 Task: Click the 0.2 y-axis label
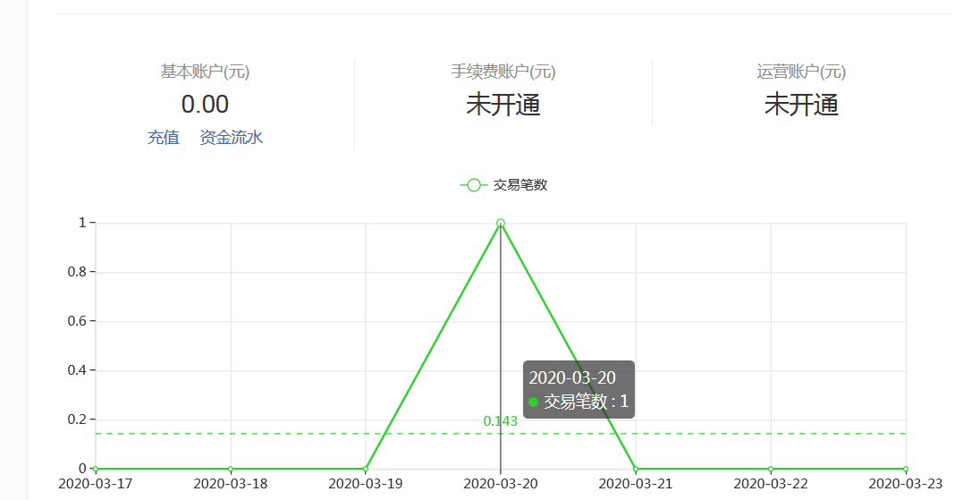(x=78, y=419)
